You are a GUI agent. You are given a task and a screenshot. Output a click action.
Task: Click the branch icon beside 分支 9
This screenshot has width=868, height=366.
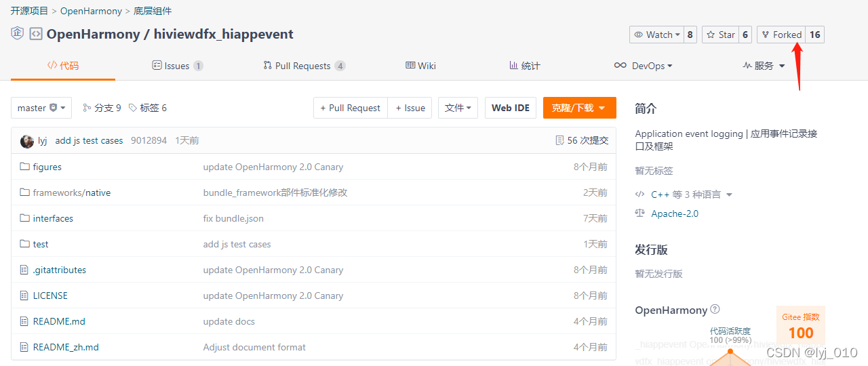click(87, 108)
